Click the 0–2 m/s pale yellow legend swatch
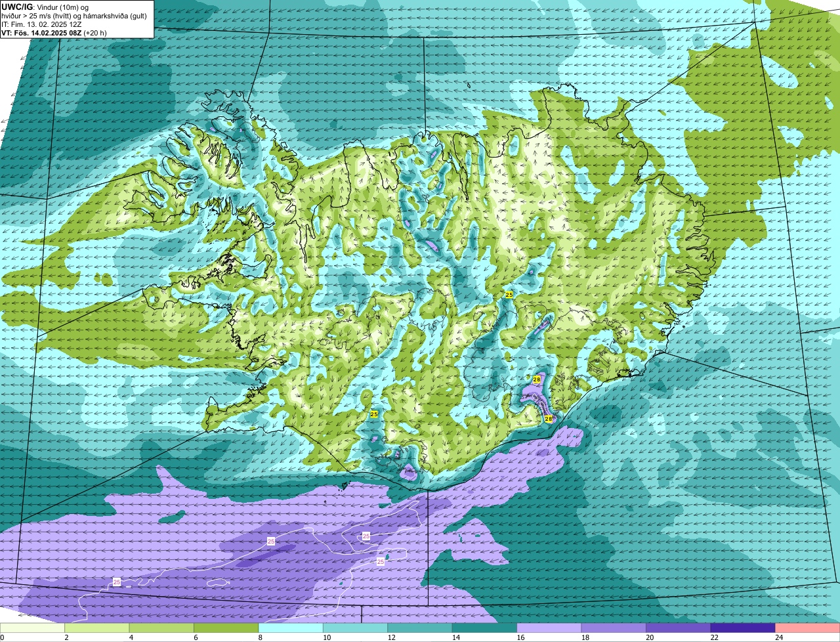 tap(33, 628)
